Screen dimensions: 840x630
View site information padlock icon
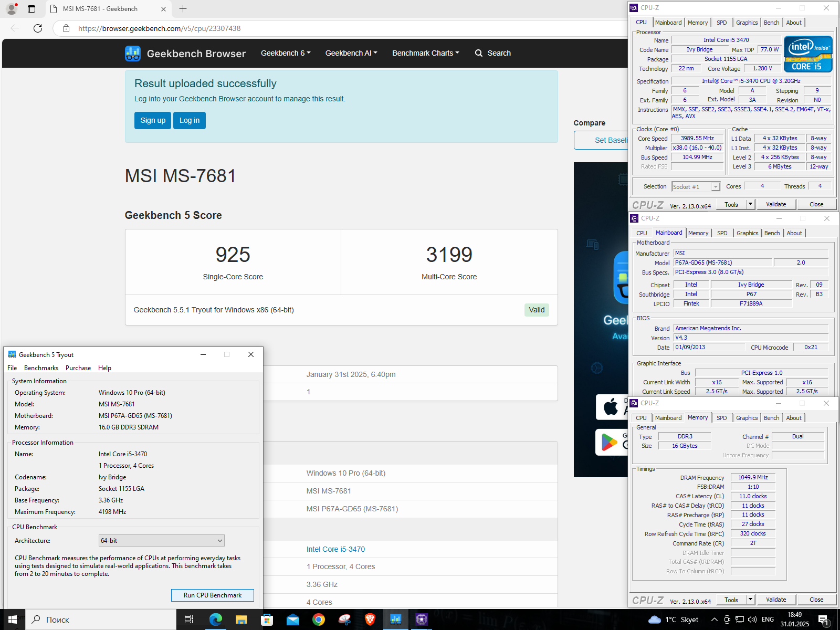pyautogui.click(x=66, y=28)
